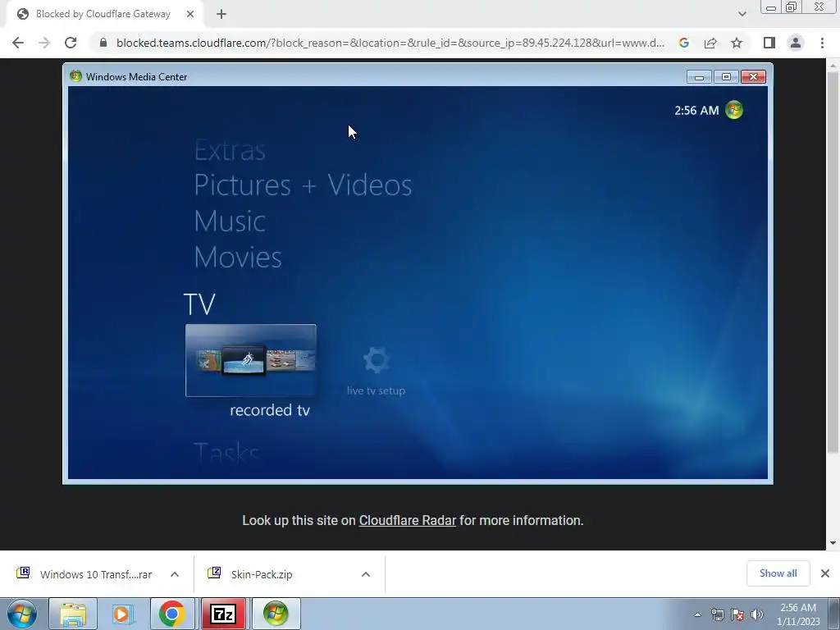The height and width of the screenshot is (630, 840).
Task: Toggle Chrome side panel
Action: click(769, 43)
